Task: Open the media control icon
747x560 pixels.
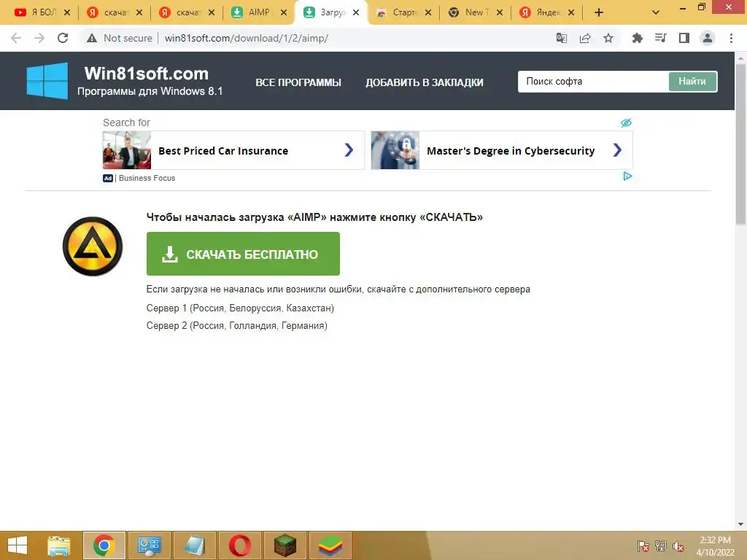Action: point(660,38)
